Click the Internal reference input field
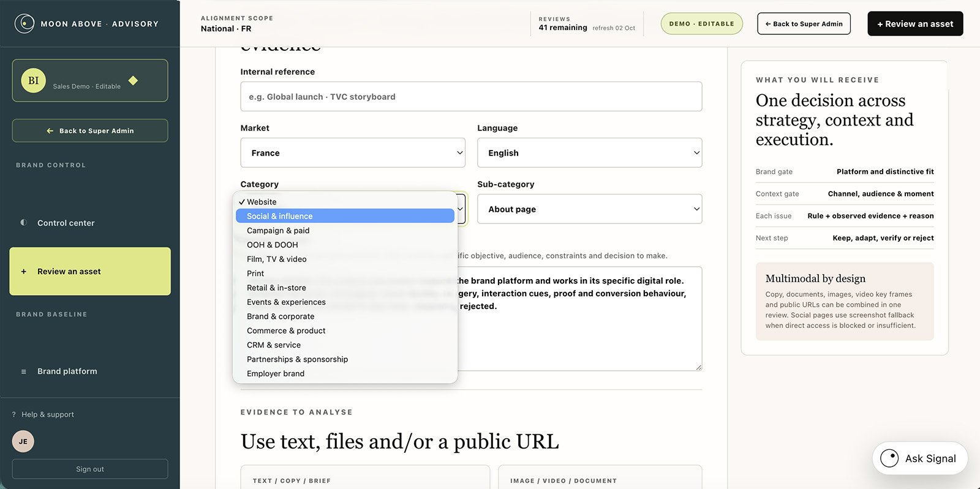The image size is (980, 489). [471, 97]
